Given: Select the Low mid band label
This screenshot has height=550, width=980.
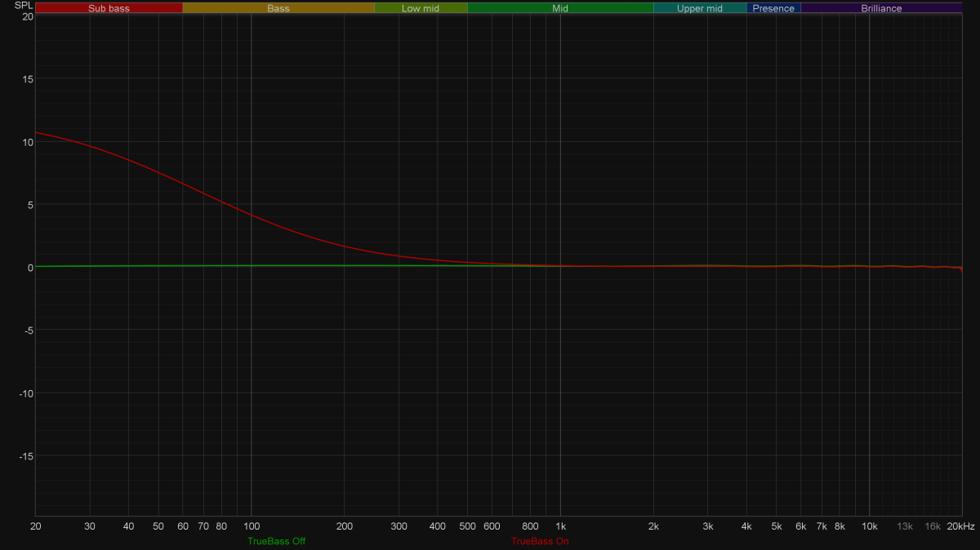Looking at the screenshot, I should click(421, 8).
